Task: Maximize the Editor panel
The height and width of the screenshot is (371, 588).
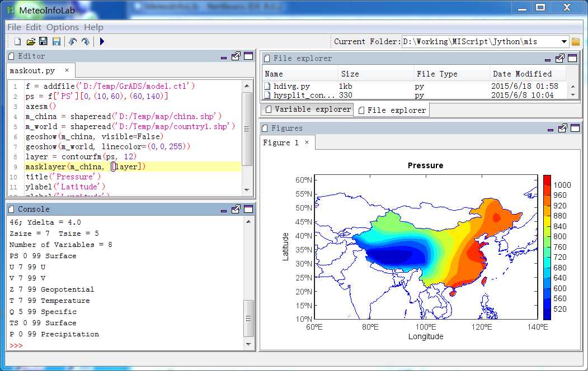Action: tap(248, 56)
